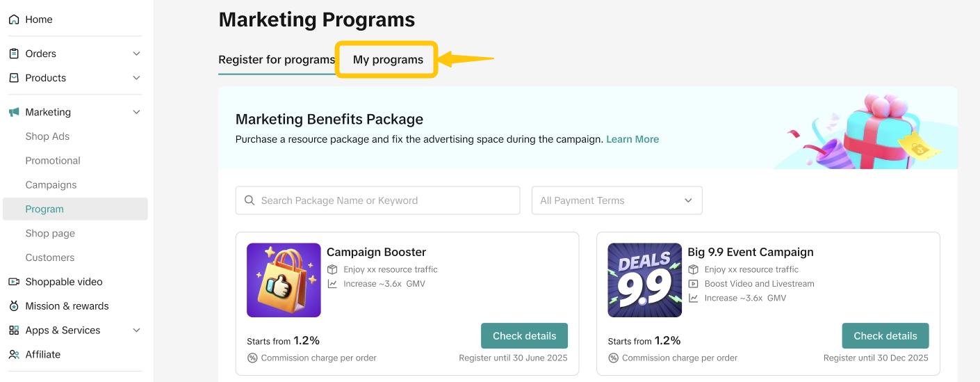
Task: Click the Products box icon
Action: [14, 78]
